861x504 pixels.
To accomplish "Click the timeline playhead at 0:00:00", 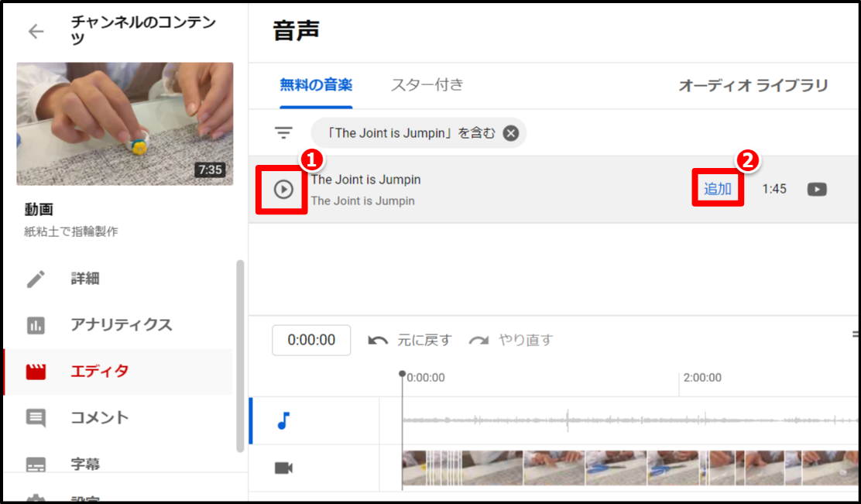I will (402, 375).
